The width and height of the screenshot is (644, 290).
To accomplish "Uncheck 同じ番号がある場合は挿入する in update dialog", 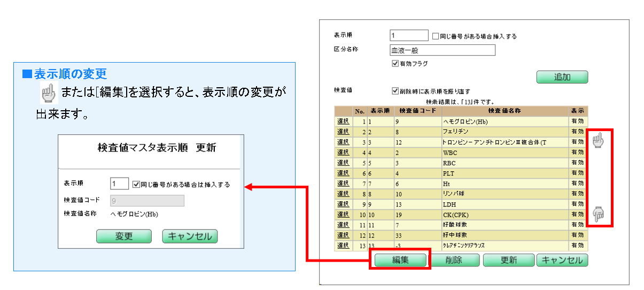I will click(136, 184).
